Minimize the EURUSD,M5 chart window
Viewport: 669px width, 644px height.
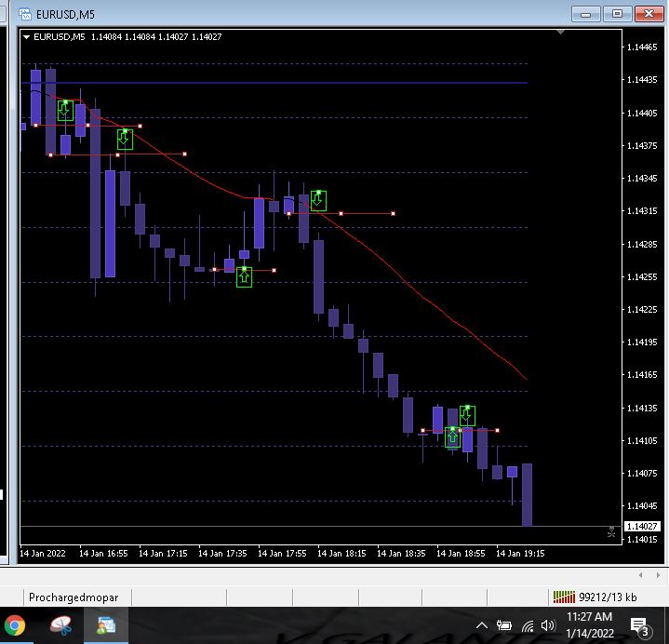[x=586, y=14]
